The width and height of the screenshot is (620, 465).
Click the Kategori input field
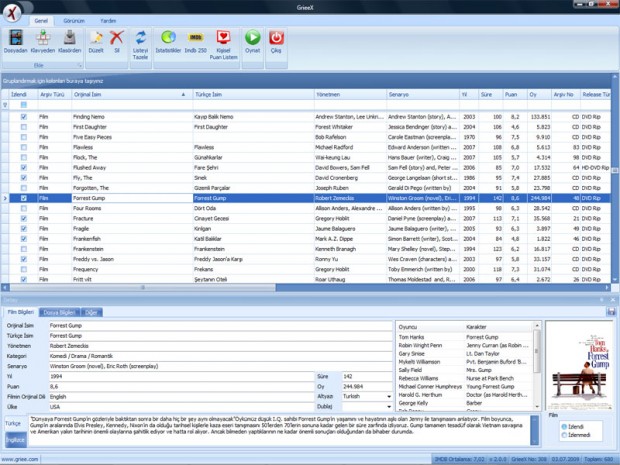(x=220, y=356)
